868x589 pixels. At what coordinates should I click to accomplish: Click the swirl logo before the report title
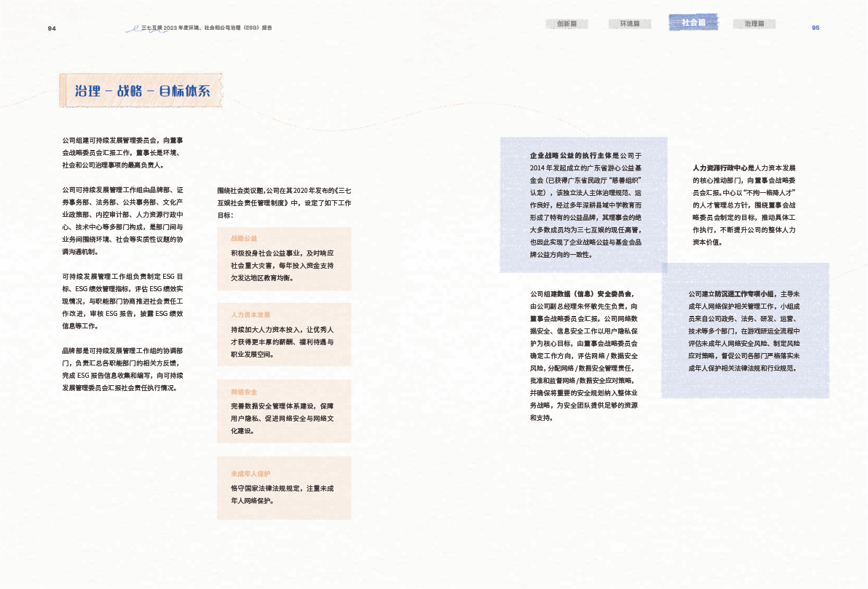[133, 28]
